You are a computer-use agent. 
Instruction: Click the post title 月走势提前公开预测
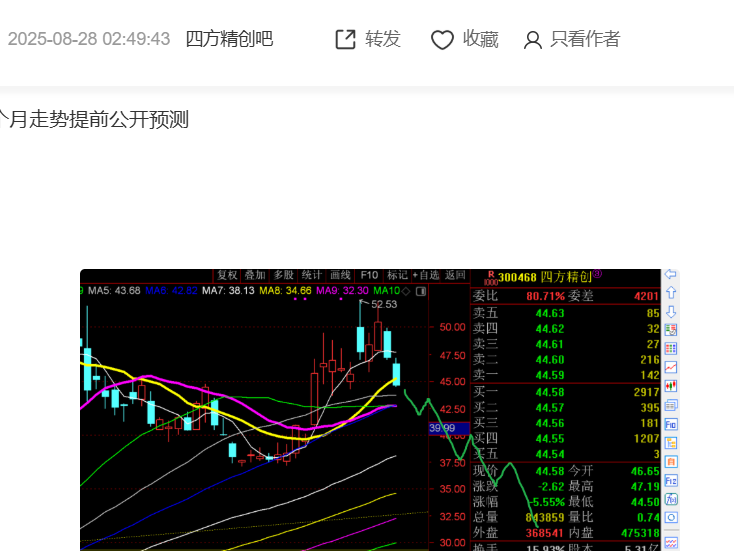coord(99,119)
